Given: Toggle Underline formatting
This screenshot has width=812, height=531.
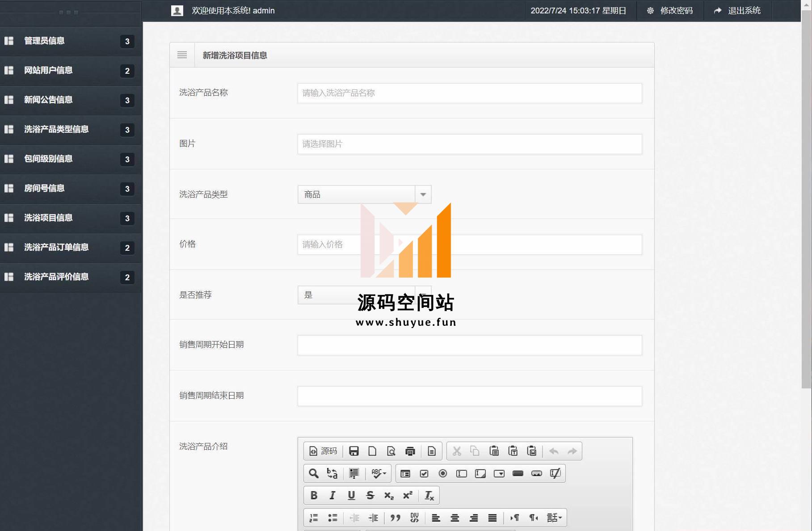Looking at the screenshot, I should 351,495.
